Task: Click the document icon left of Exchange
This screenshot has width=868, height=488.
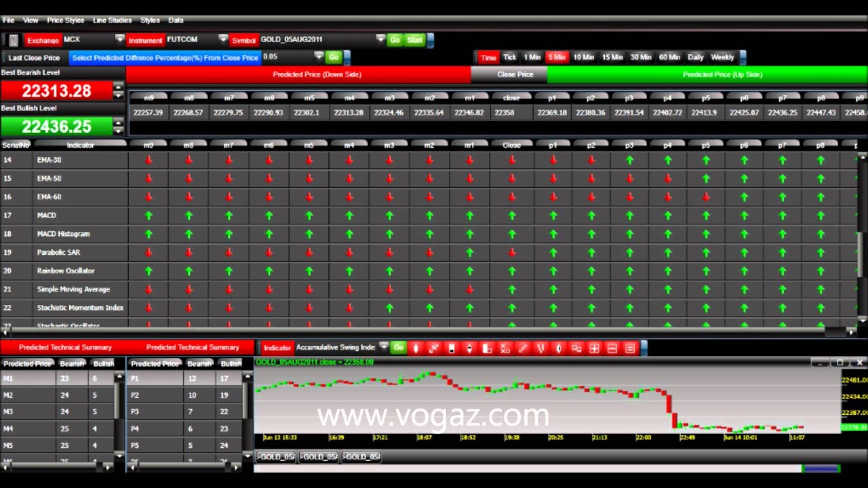Action: (x=14, y=40)
